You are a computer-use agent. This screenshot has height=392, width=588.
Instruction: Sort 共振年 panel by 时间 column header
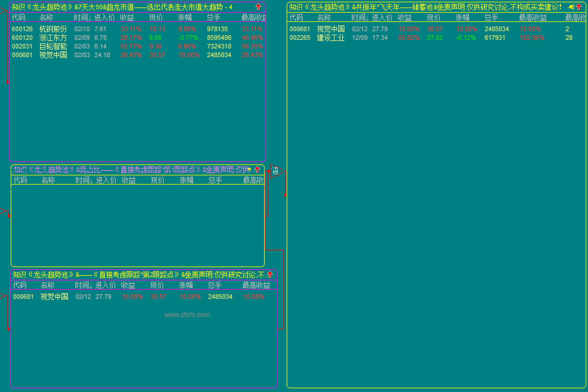360,18
